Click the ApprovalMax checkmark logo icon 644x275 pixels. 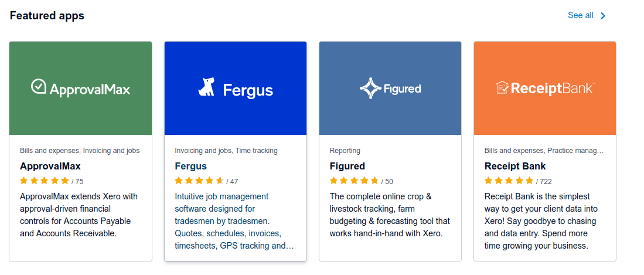(x=39, y=87)
